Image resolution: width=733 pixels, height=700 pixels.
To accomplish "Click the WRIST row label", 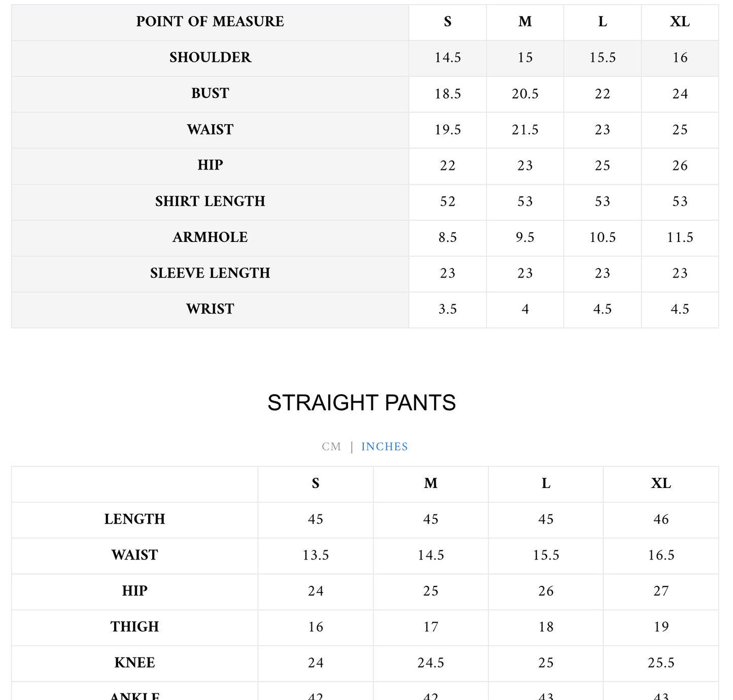I will (x=210, y=309).
